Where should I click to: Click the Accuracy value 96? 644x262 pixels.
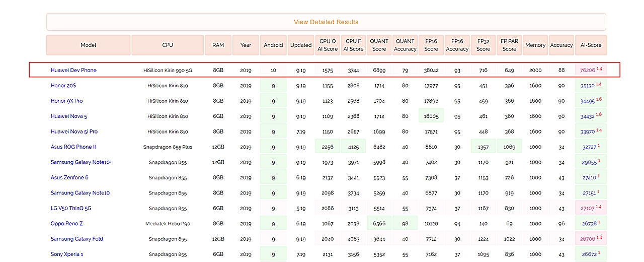coord(561,224)
